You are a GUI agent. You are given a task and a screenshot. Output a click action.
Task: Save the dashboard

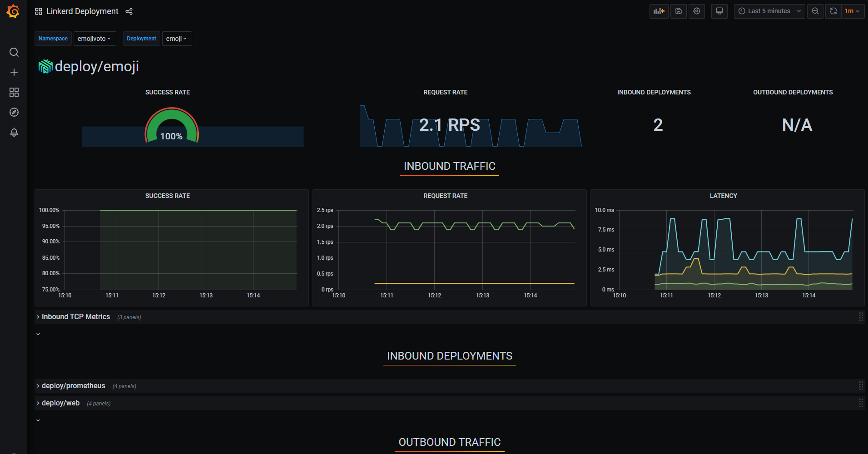[679, 11]
